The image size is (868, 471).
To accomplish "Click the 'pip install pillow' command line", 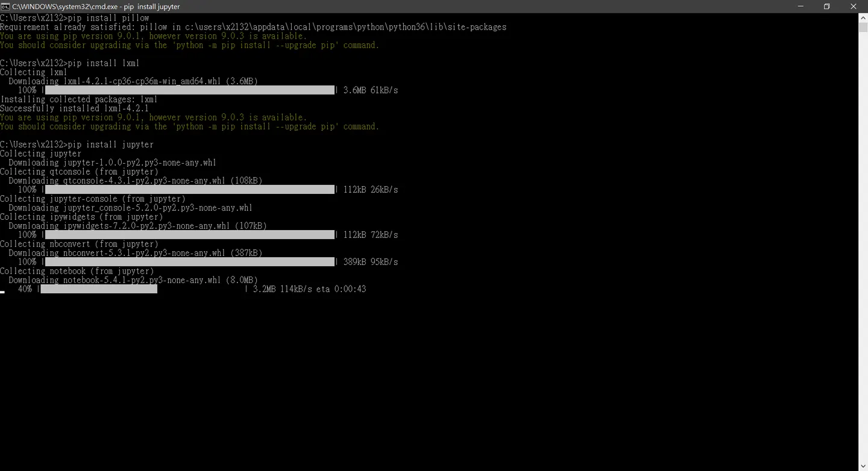I will (x=74, y=18).
